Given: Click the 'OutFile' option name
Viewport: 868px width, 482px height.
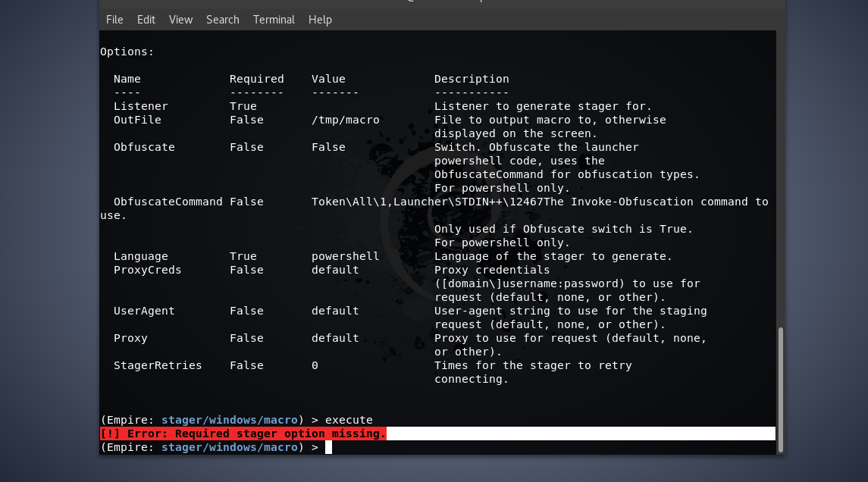Looking at the screenshot, I should (x=137, y=120).
